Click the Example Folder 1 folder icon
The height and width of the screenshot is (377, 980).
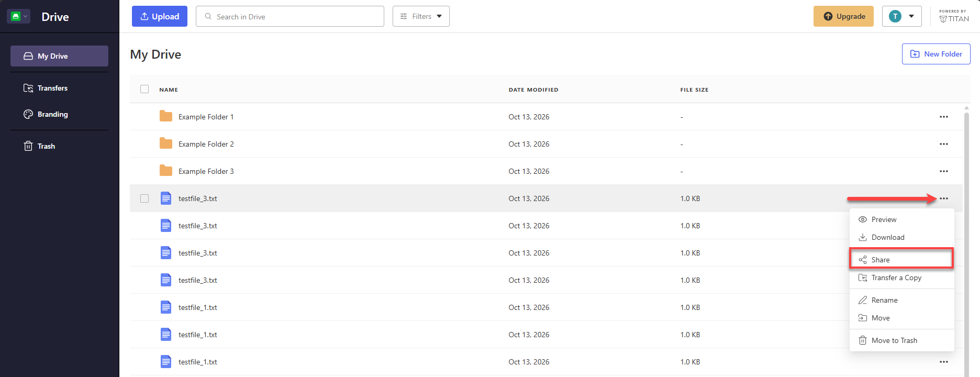[166, 116]
